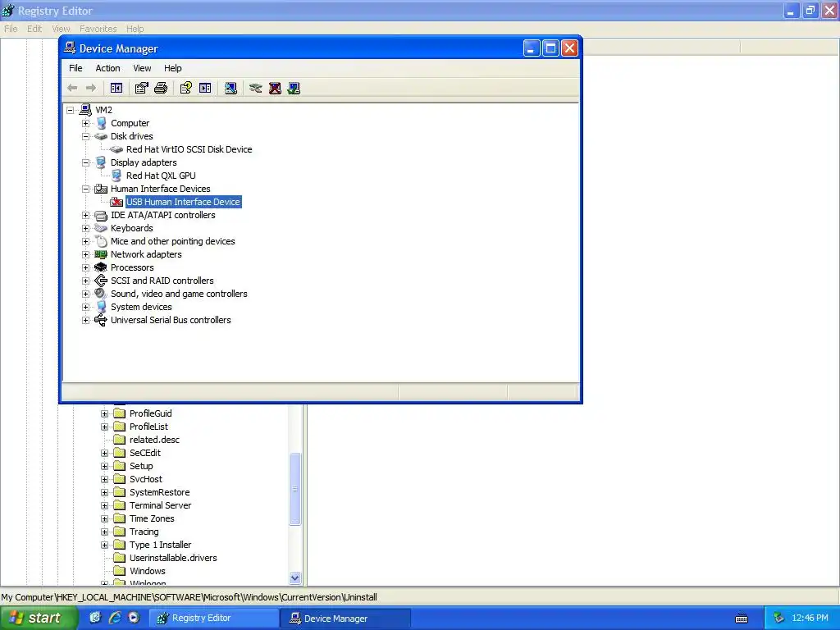Click the Sound, video and game controllers icon
Screen dimensions: 840x630
101,294
